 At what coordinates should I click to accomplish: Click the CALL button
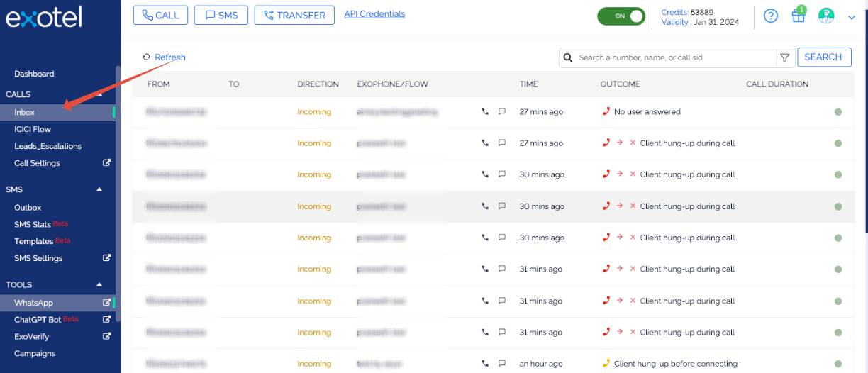pyautogui.click(x=161, y=15)
